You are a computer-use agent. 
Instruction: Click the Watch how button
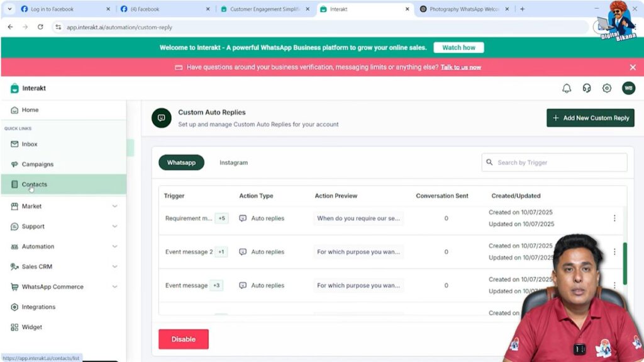pyautogui.click(x=458, y=47)
